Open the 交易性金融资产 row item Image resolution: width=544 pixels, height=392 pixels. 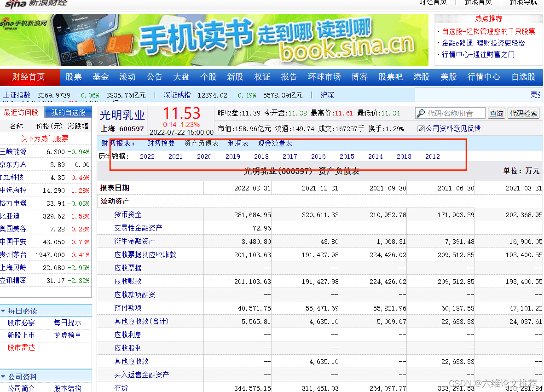tap(138, 228)
